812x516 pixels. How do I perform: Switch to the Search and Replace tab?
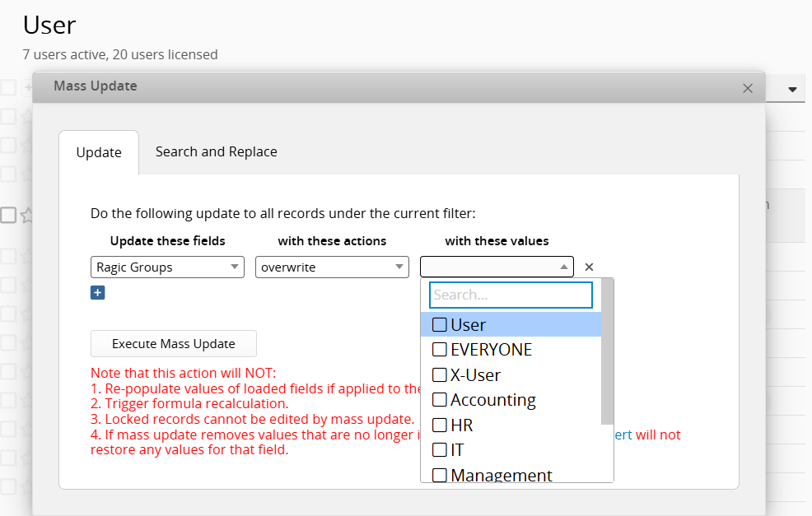coord(216,151)
